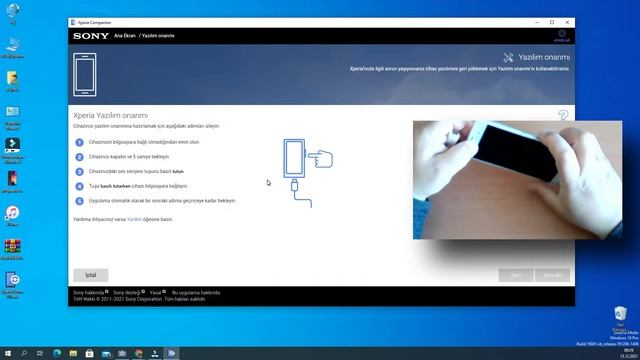The height and width of the screenshot is (360, 640).
Task: Open Task View on taskbar
Action: tap(40, 353)
